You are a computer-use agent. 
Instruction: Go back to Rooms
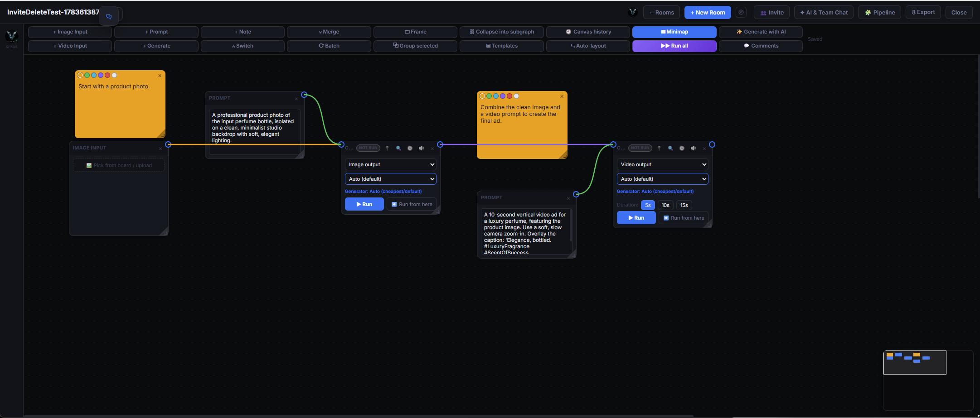click(661, 12)
